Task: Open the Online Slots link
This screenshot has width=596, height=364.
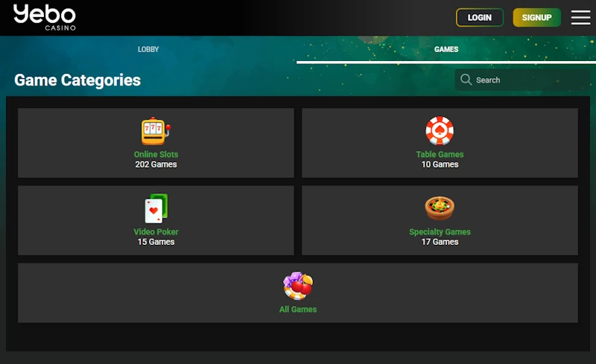Action: (x=156, y=154)
